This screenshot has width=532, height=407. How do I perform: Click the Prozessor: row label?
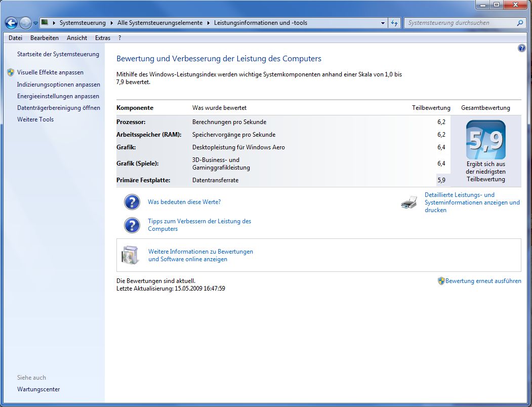pyautogui.click(x=131, y=122)
